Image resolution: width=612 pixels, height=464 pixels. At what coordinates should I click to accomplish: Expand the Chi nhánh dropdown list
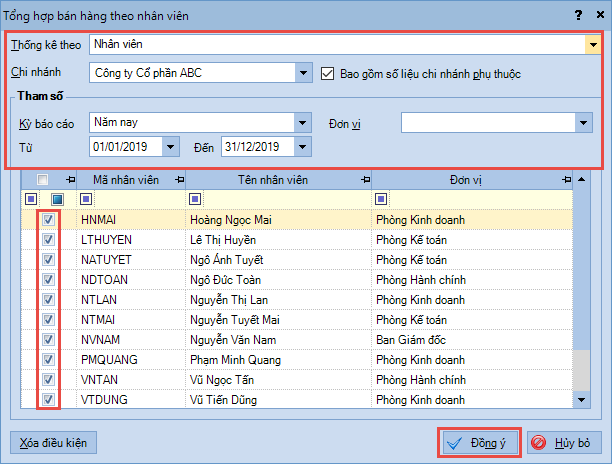(x=303, y=73)
